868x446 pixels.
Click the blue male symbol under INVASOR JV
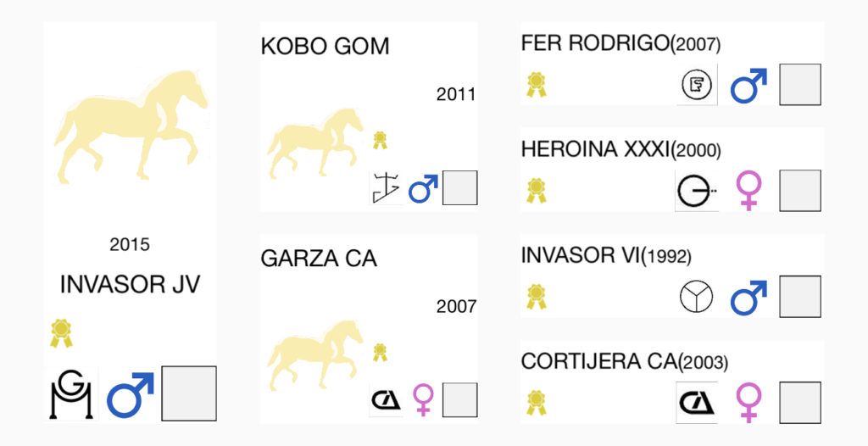[x=130, y=394]
